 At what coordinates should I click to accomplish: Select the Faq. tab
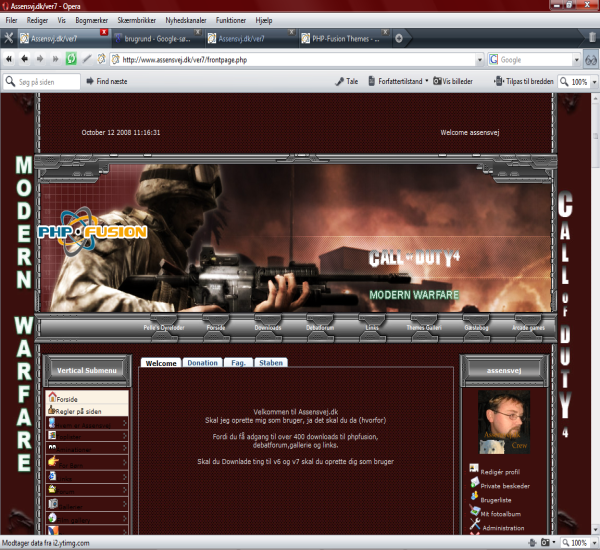pos(238,362)
